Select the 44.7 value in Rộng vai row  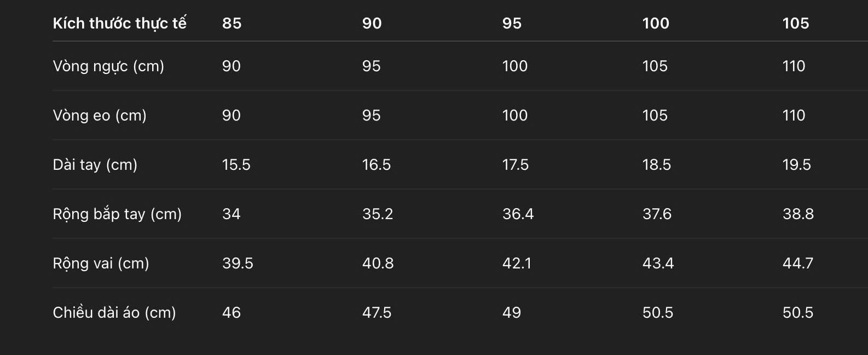pyautogui.click(x=797, y=263)
